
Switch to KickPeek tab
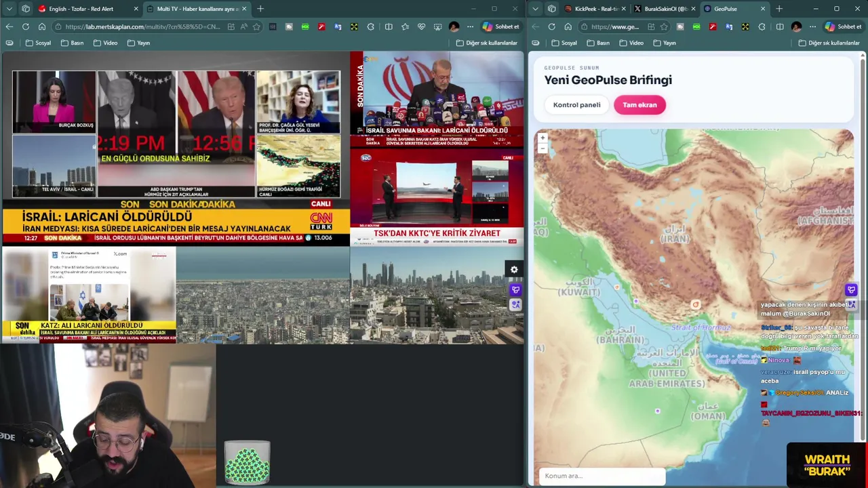594,9
